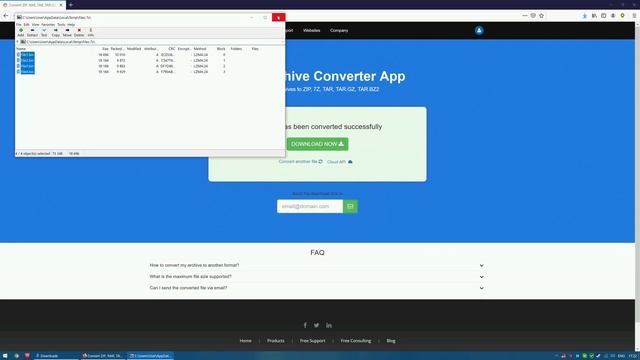Open the View menu in 7-Zip

[x=36, y=24]
